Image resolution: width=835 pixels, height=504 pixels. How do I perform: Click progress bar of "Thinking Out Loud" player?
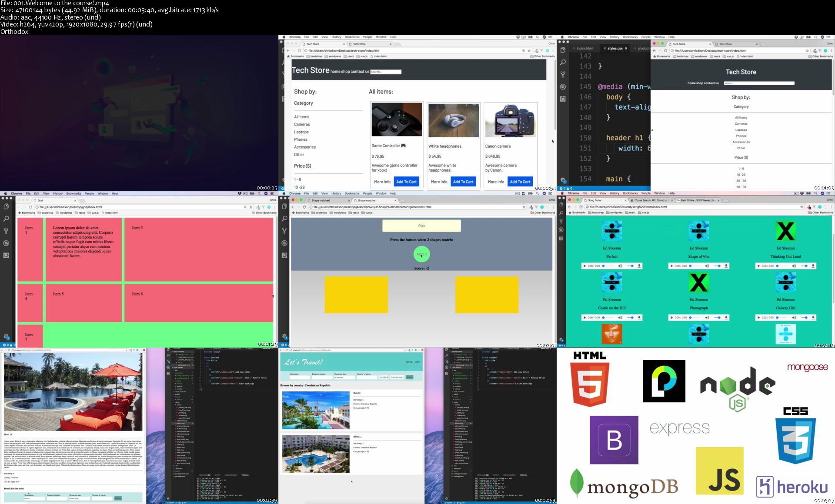(x=782, y=266)
